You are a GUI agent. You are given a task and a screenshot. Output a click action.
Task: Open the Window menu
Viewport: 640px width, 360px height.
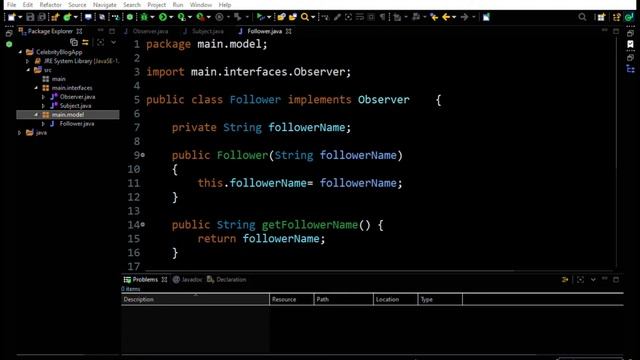[201, 5]
